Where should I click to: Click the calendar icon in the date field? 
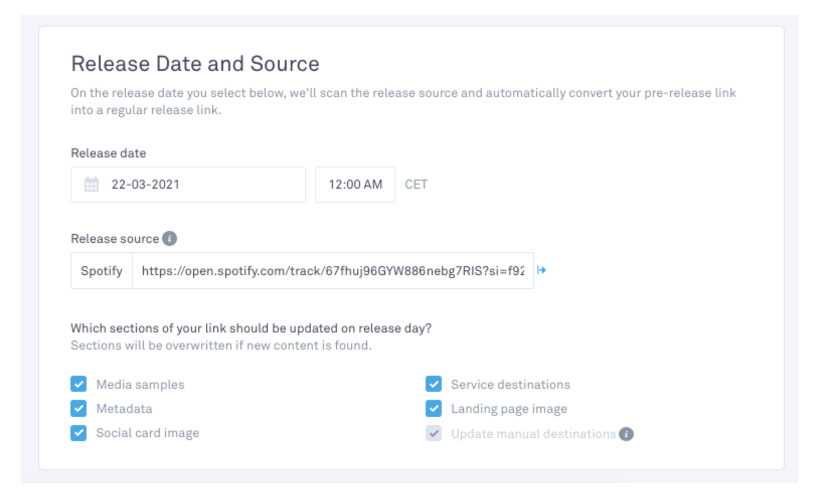click(92, 185)
